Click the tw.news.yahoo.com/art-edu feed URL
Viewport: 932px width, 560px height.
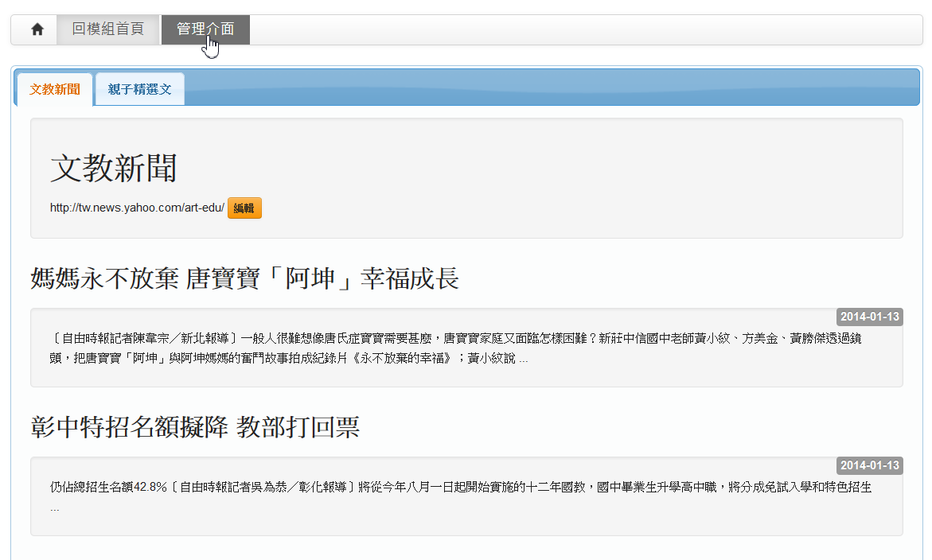pos(137,208)
